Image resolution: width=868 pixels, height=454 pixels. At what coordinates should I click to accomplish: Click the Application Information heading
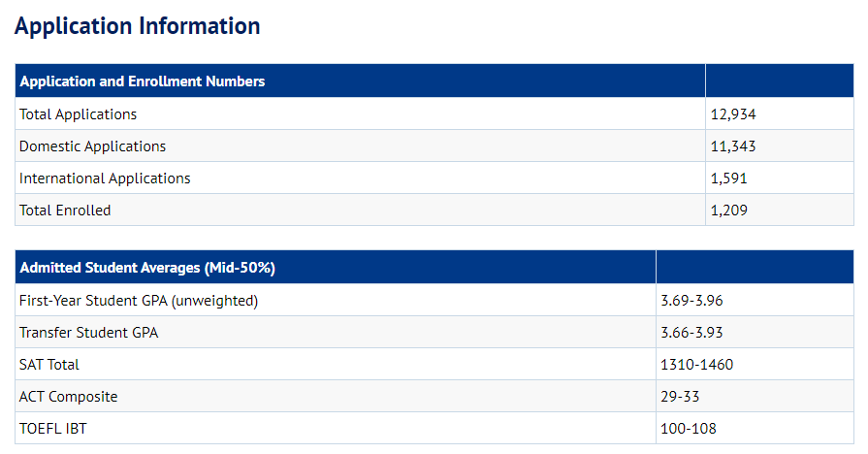point(137,26)
